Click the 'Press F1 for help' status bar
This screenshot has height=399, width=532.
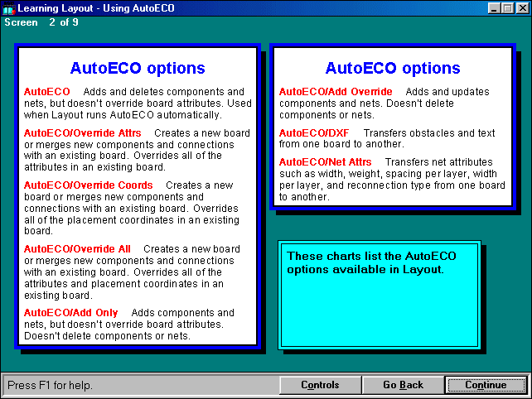click(141, 385)
